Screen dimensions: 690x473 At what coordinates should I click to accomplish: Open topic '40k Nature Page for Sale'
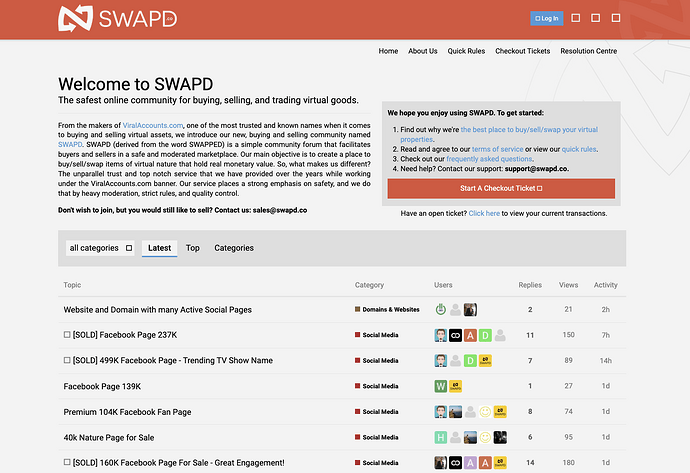pos(109,437)
